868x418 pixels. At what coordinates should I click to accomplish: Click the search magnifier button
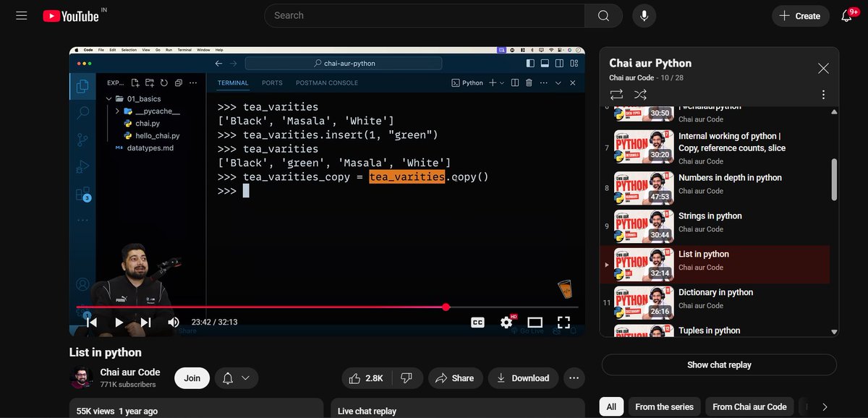603,16
